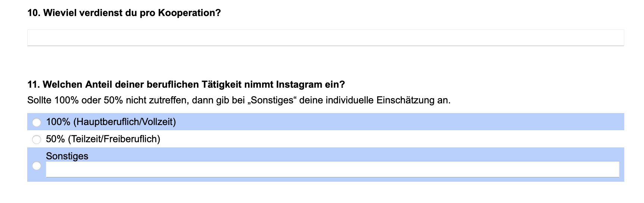
Task: Click the number '11.' before the second question
Action: pos(34,85)
